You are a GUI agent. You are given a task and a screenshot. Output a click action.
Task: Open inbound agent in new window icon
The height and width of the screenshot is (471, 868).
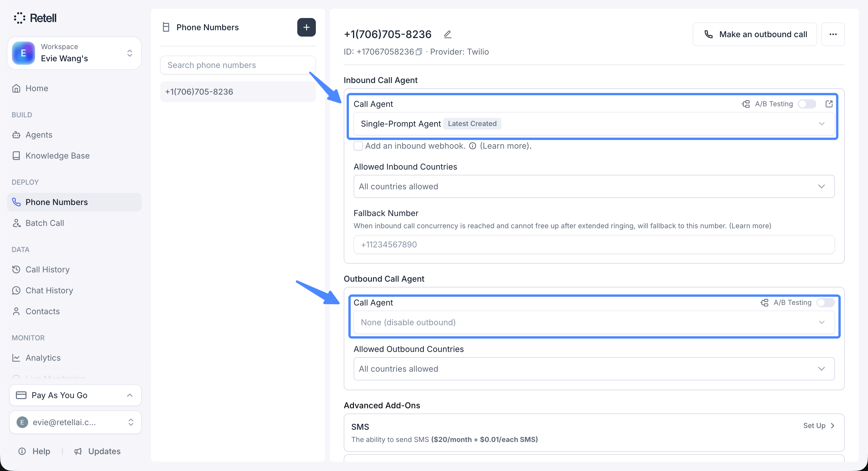coord(829,104)
